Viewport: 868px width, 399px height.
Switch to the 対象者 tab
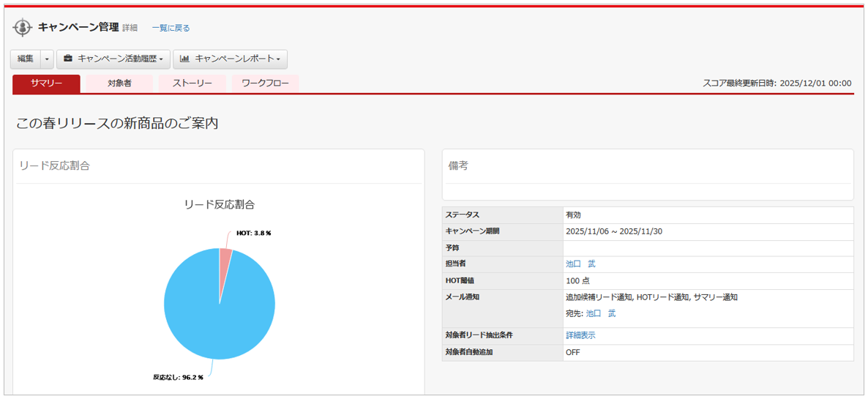(x=119, y=83)
